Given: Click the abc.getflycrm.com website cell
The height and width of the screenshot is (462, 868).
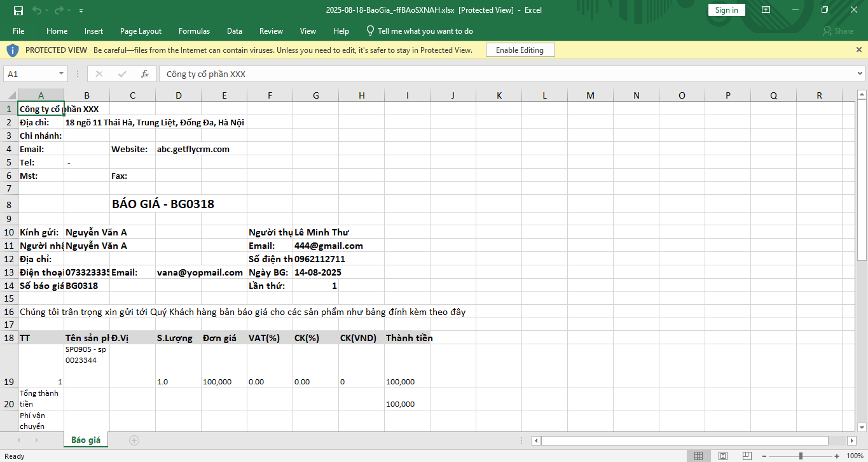Looking at the screenshot, I should click(x=193, y=149).
